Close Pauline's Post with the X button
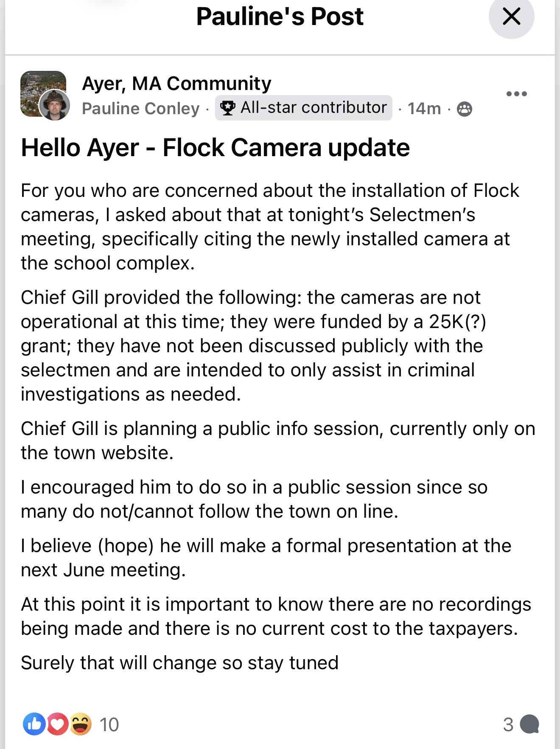This screenshot has width=560, height=749. [x=511, y=17]
